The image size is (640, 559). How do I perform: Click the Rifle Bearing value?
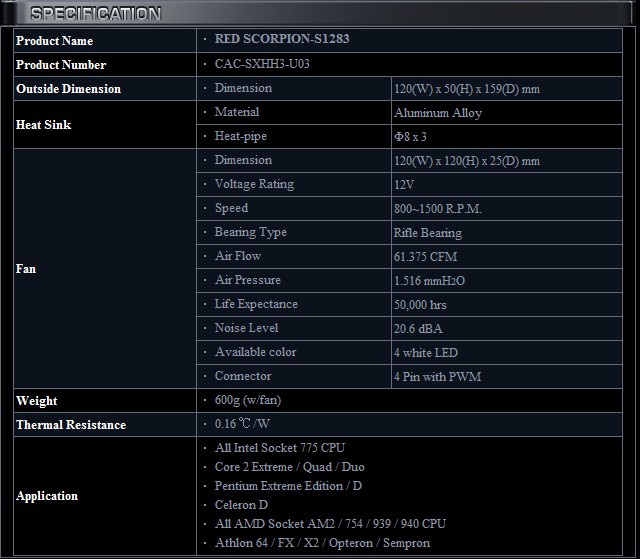(x=428, y=233)
